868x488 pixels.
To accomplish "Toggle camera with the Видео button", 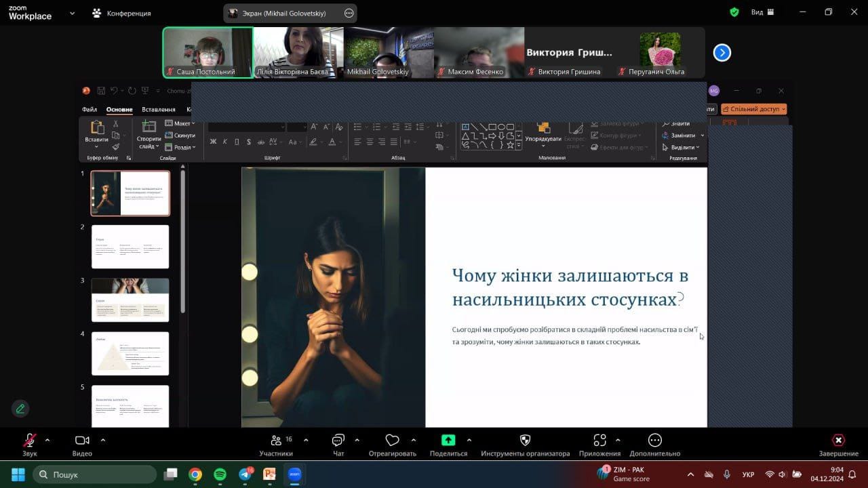I will 82,441.
